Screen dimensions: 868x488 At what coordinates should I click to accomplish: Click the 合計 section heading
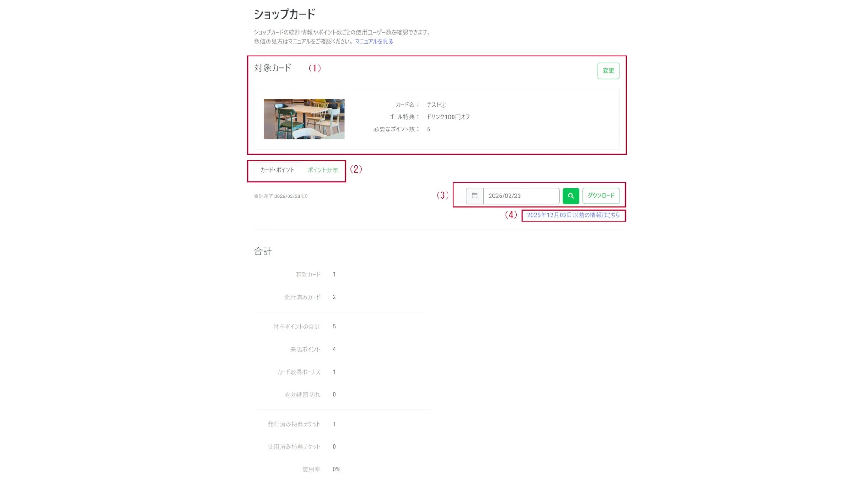[x=263, y=251]
